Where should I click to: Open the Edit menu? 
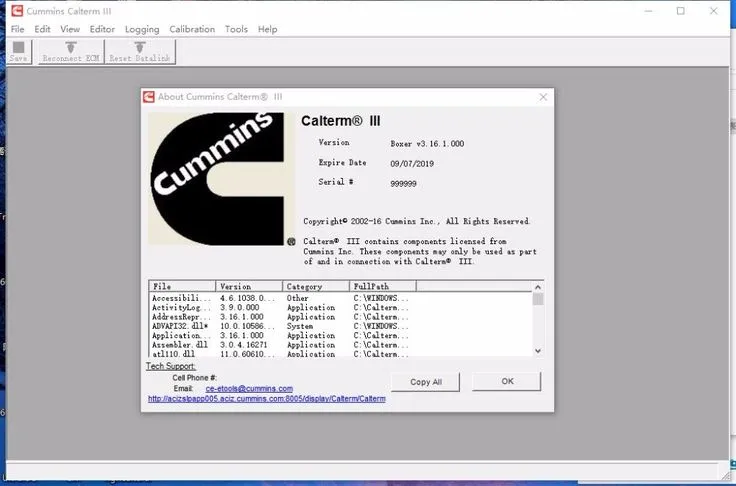coord(42,29)
